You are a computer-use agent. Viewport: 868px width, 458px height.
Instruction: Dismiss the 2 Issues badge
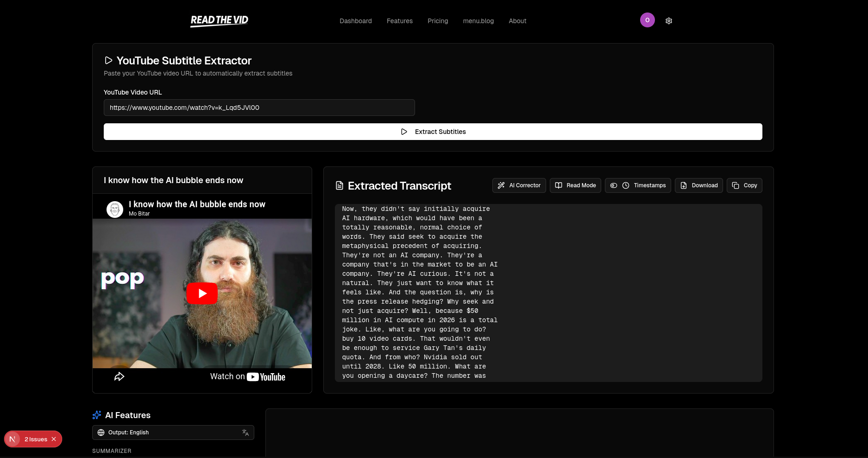pos(54,439)
